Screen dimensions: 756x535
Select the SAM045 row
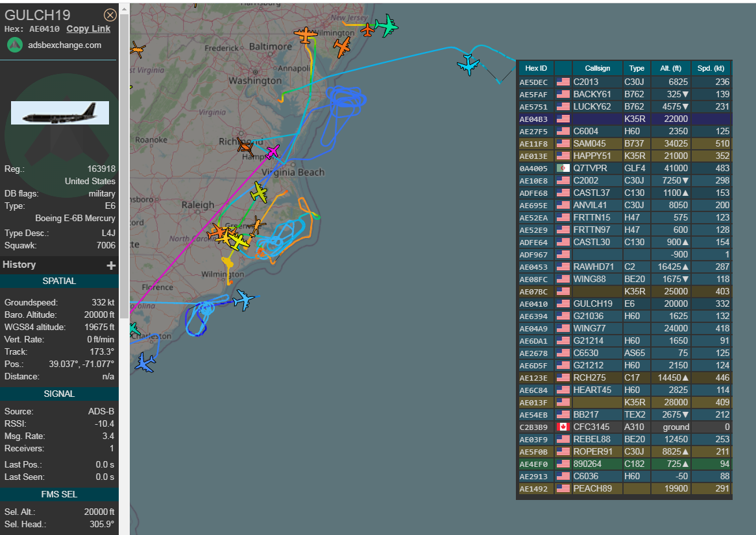coord(624,143)
